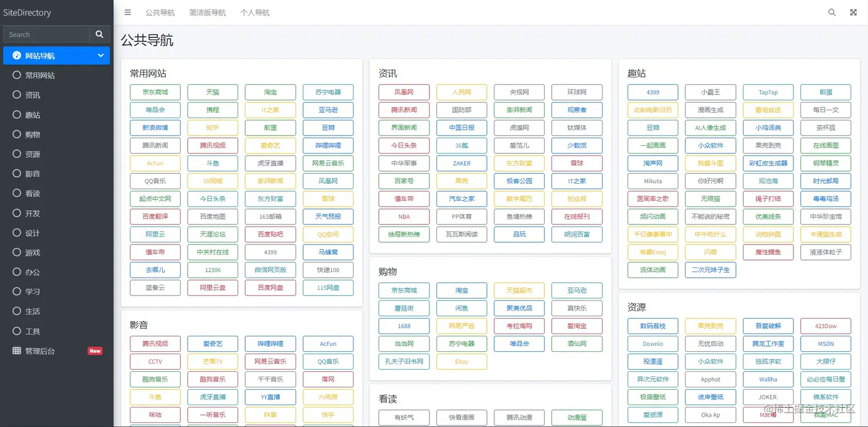Open the 天猫超市 button in 购物
868x427 pixels.
tap(519, 290)
